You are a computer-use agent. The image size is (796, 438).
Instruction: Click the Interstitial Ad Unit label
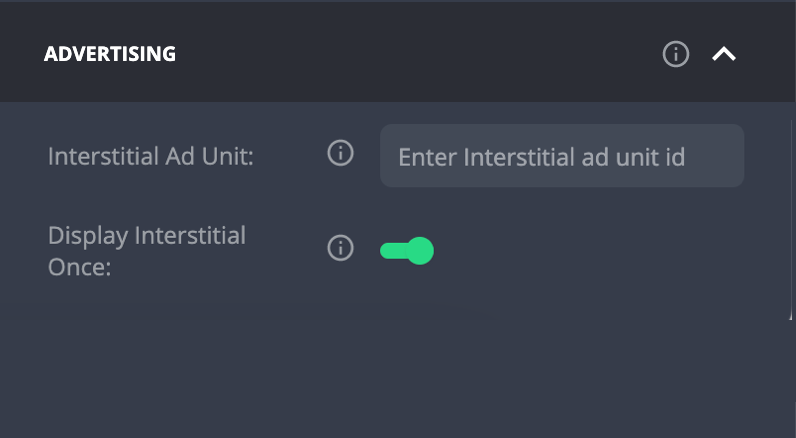click(x=151, y=156)
